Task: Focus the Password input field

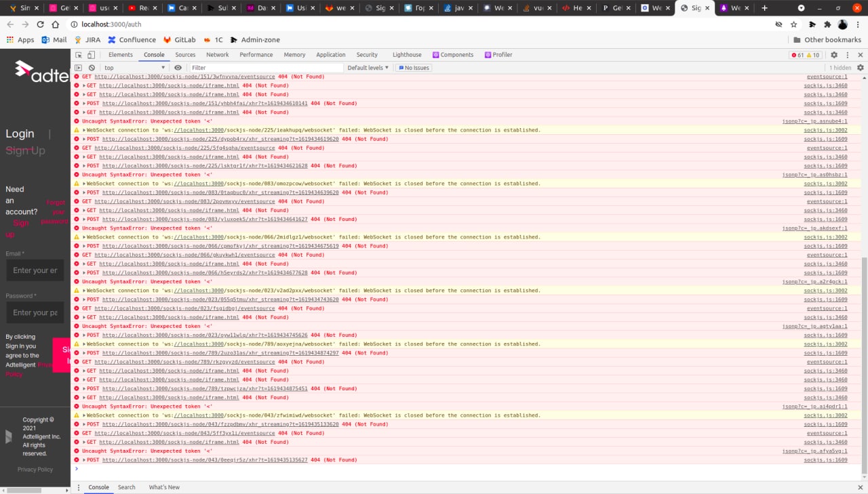Action: coord(35,312)
